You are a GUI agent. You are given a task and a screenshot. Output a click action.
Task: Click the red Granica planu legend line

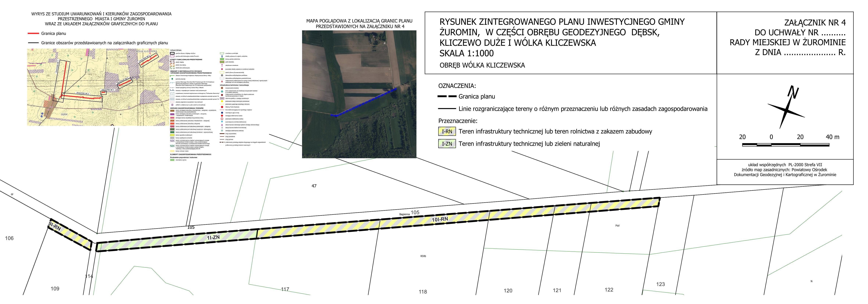pos(33,33)
